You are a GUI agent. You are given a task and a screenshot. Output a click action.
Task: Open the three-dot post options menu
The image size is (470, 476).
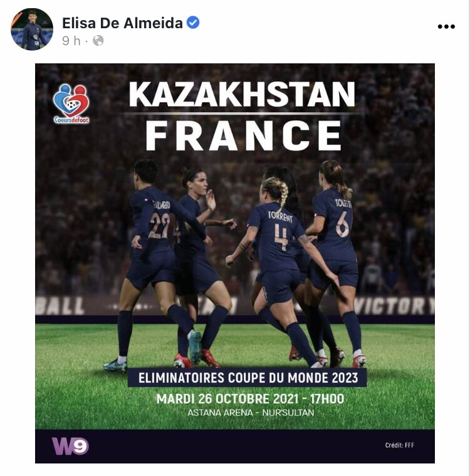click(446, 27)
